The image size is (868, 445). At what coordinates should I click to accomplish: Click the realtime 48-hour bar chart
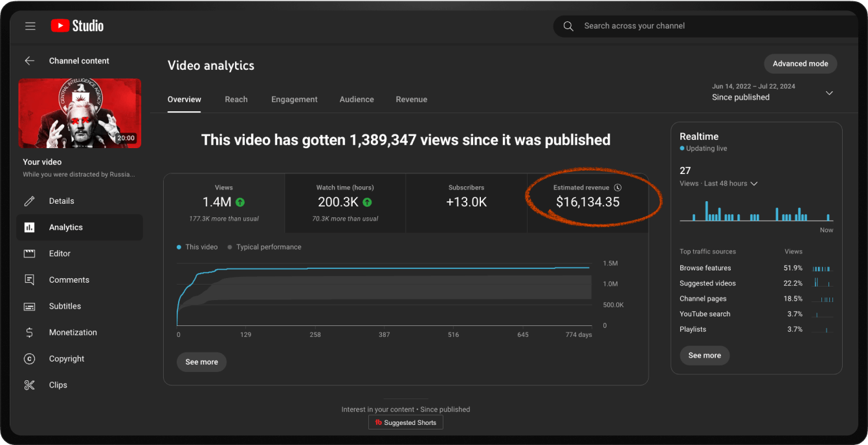(757, 211)
